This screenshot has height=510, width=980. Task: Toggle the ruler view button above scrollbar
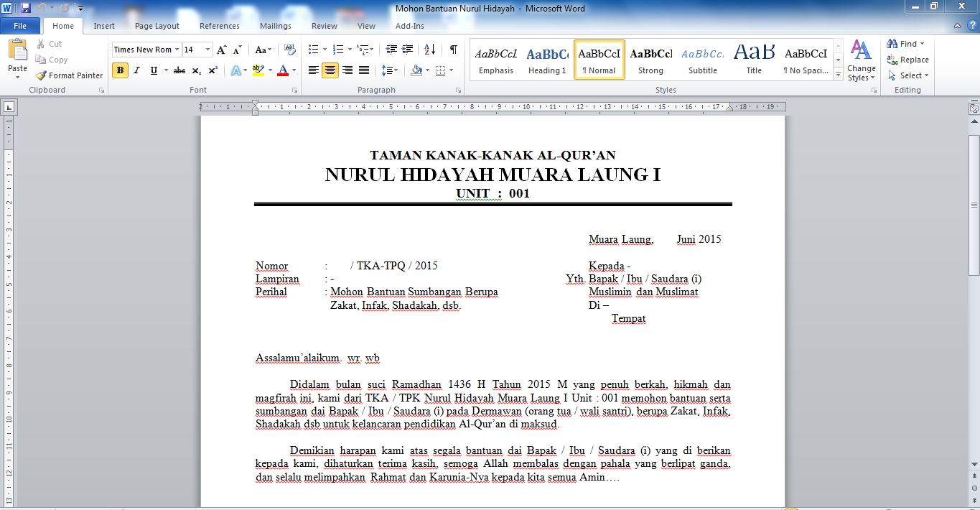pyautogui.click(x=974, y=108)
